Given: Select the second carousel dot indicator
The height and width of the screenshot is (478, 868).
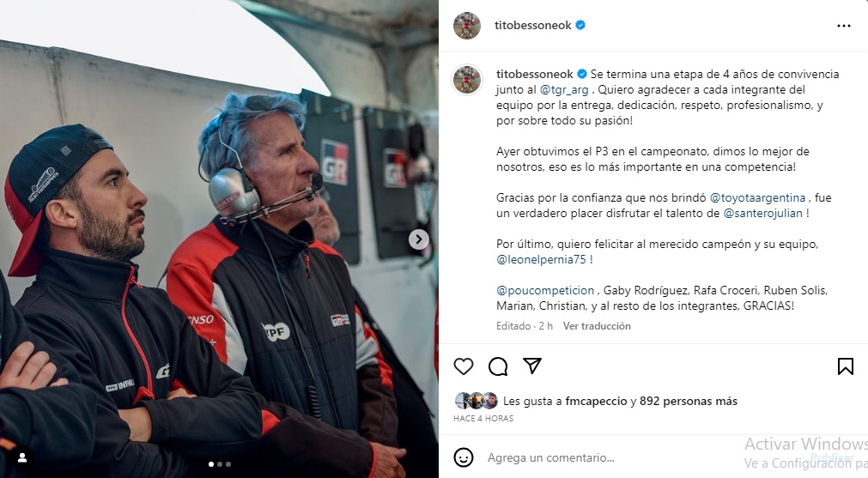Looking at the screenshot, I should click(220, 464).
